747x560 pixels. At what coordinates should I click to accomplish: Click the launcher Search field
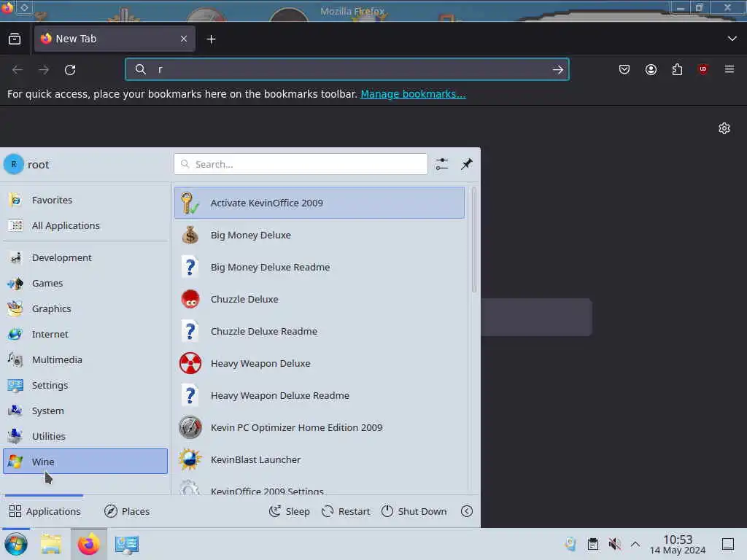tap(301, 164)
